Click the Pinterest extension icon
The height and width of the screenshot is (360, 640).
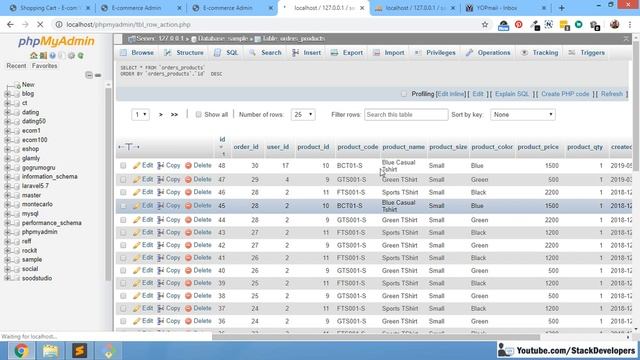(518, 24)
